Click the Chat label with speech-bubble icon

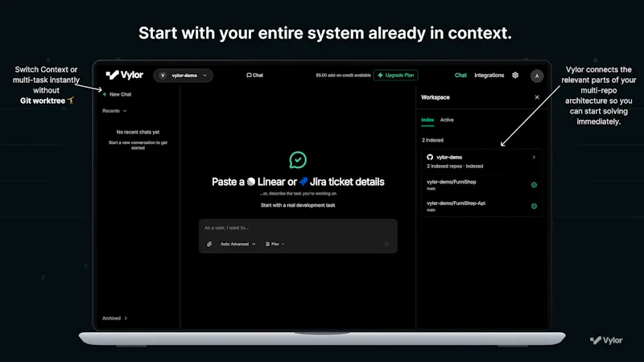click(x=254, y=75)
